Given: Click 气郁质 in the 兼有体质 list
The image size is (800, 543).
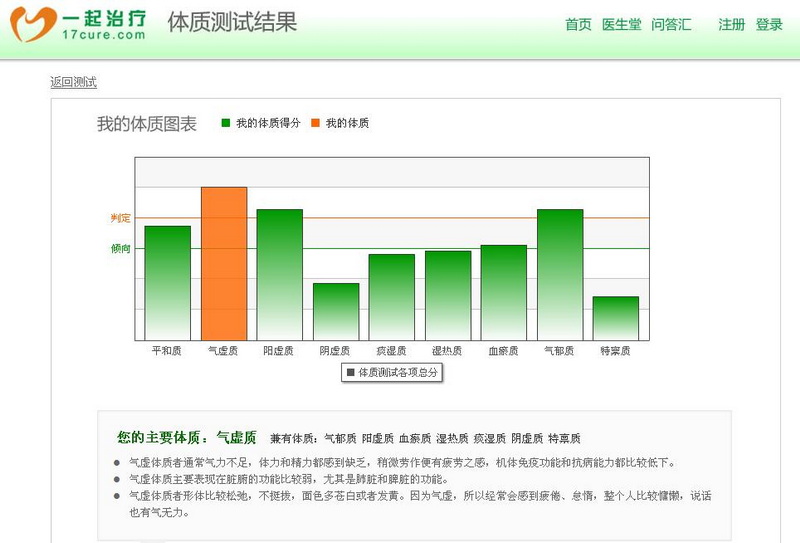Looking at the screenshot, I should pos(340,438).
